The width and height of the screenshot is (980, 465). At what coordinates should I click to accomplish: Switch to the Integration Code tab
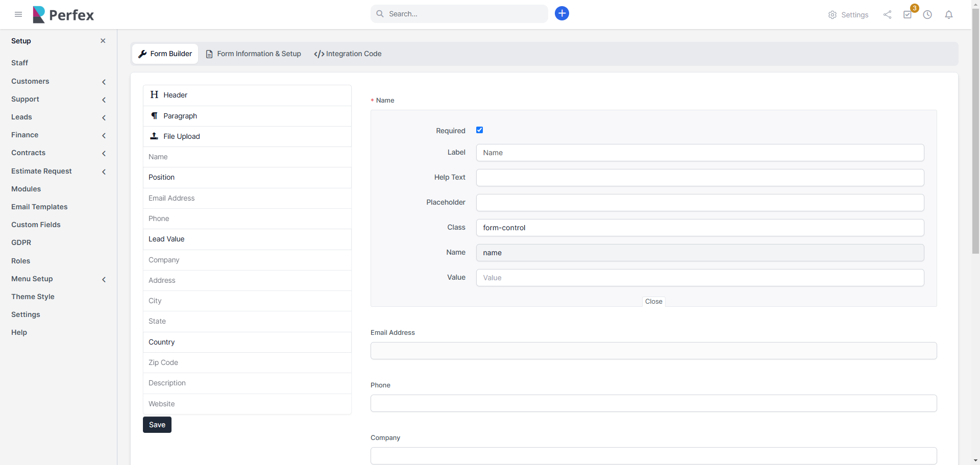click(348, 54)
